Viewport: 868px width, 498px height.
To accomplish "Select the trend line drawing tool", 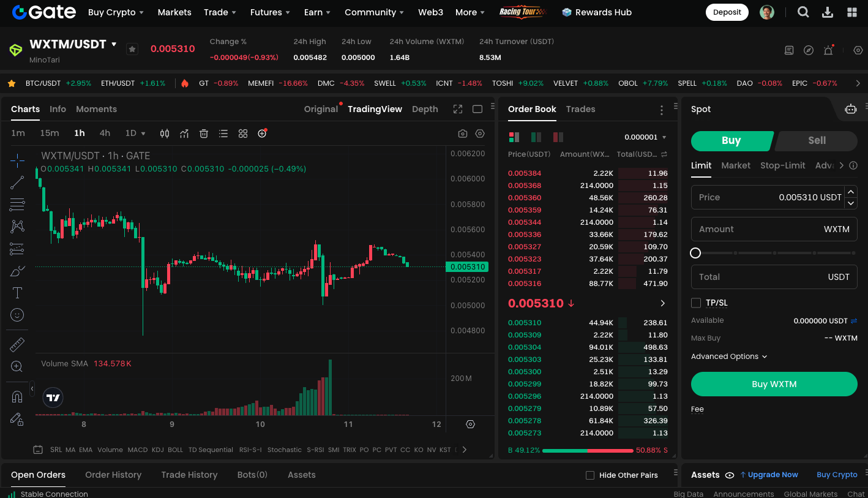I will click(17, 182).
